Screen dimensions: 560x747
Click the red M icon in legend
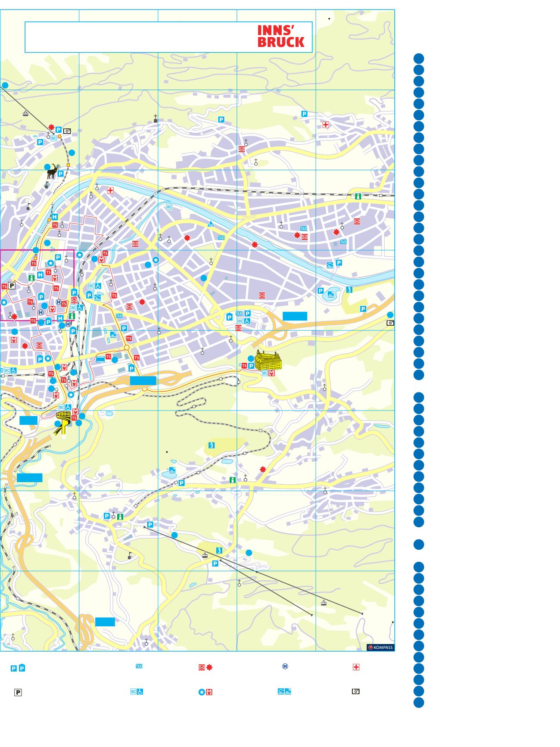coord(209,692)
